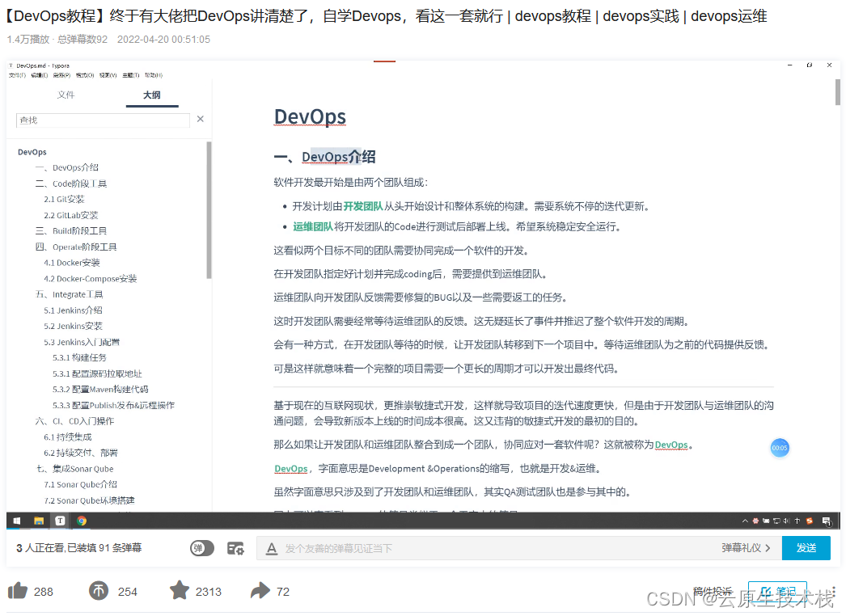Jump to 6.1 持续集成 outline entry

(68, 437)
